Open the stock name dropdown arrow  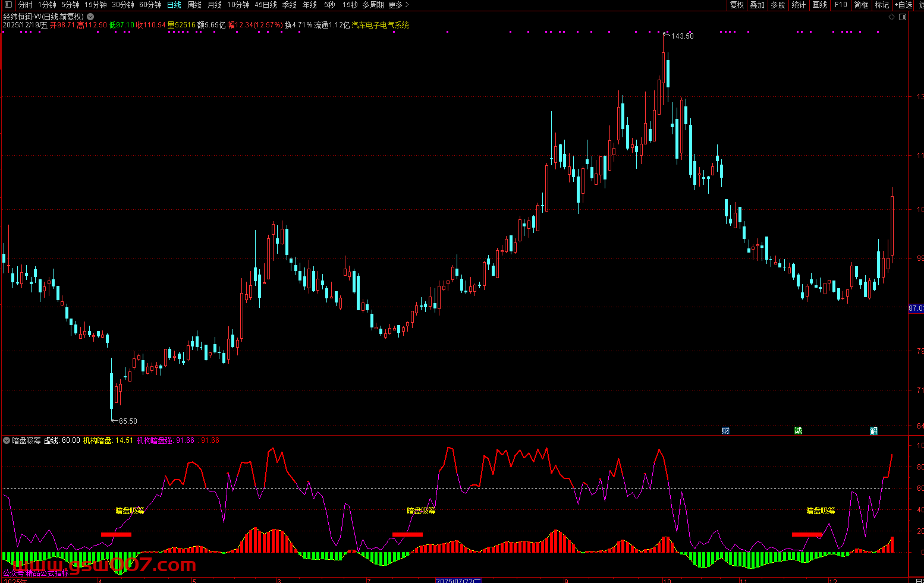(90, 17)
